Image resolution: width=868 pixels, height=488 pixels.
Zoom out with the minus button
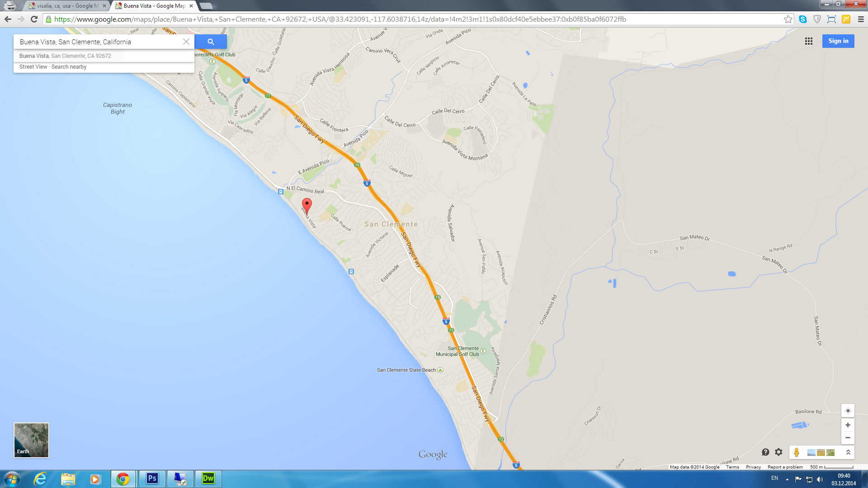[848, 437]
